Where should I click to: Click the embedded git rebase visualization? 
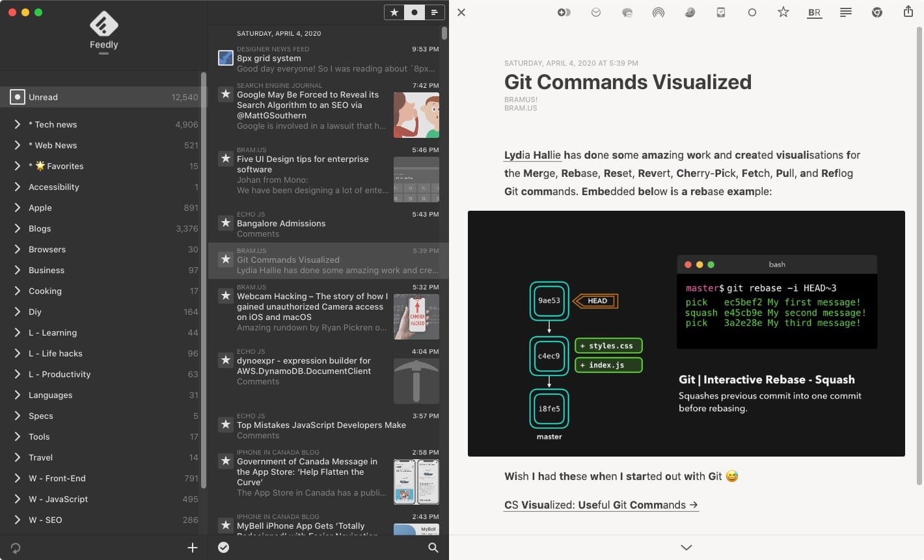686,334
